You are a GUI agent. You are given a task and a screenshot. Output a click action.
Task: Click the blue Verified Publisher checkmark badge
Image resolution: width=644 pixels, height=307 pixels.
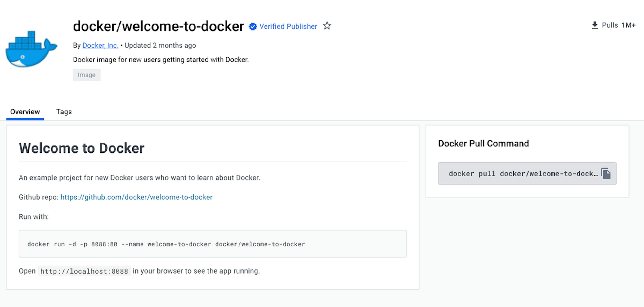pyautogui.click(x=253, y=26)
